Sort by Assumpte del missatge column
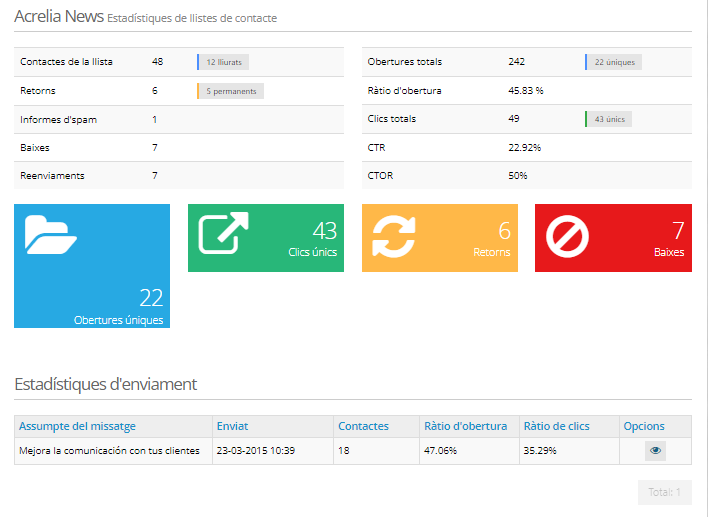This screenshot has height=517, width=708. pos(77,426)
